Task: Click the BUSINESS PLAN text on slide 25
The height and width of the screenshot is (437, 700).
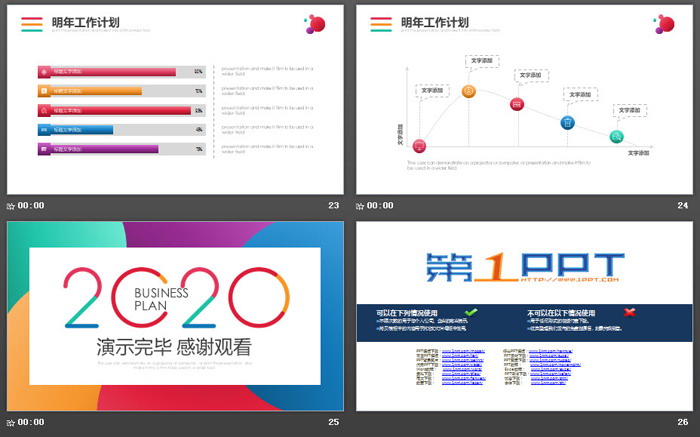Action: [161, 299]
